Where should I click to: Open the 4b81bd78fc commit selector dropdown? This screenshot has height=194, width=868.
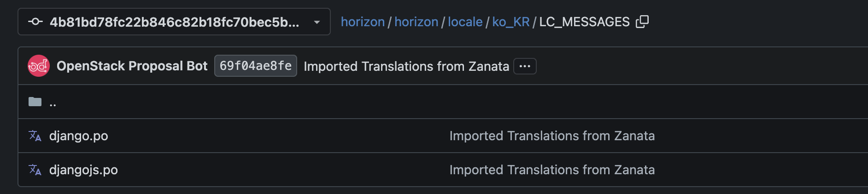pos(174,22)
